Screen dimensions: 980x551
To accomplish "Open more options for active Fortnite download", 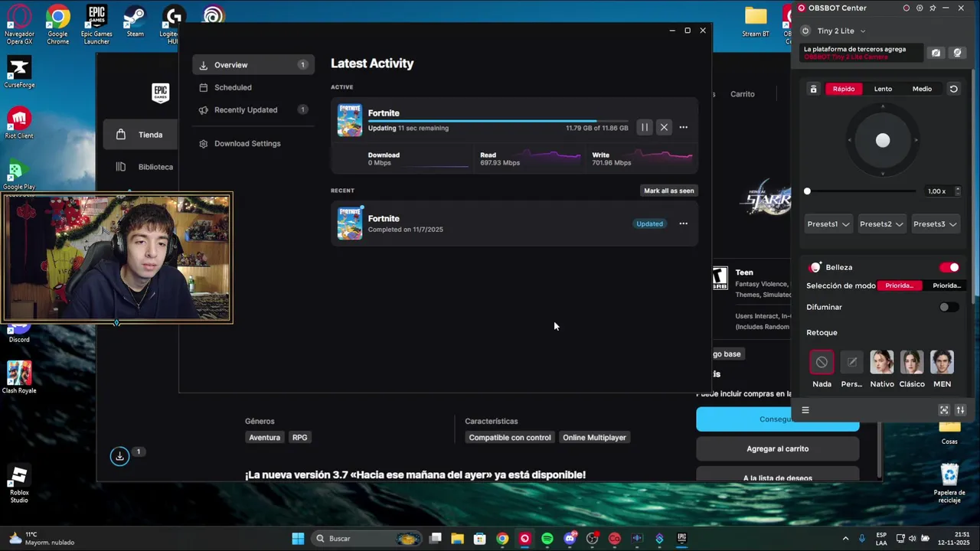I will point(684,128).
